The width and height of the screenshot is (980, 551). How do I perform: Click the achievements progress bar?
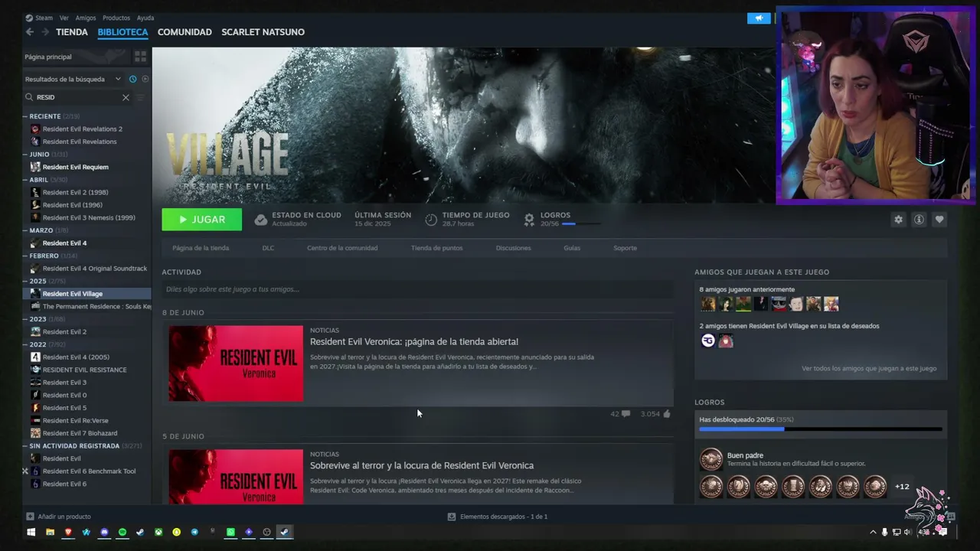[x=821, y=429]
